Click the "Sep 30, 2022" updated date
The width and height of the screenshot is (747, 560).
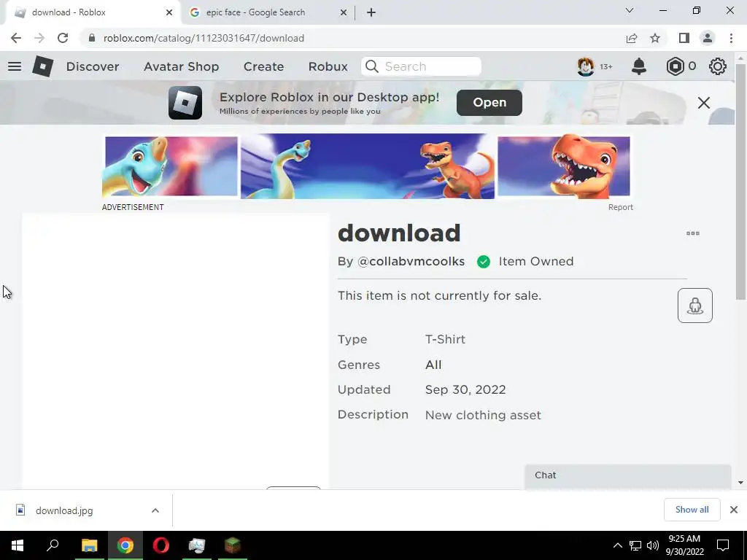(x=465, y=389)
